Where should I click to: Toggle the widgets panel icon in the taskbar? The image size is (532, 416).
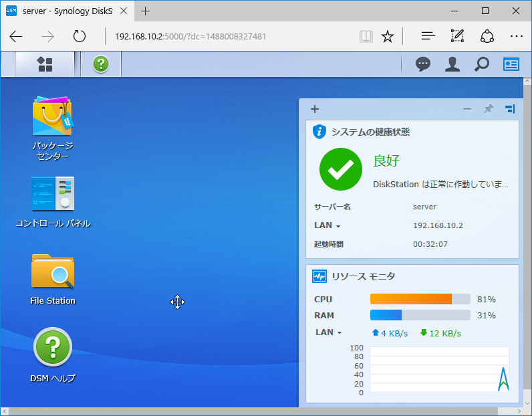tap(511, 64)
